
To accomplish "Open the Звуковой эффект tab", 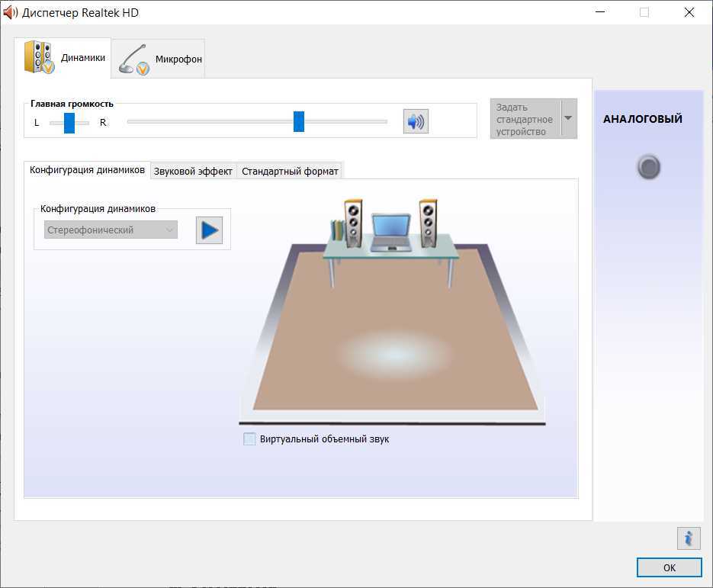I will (193, 172).
